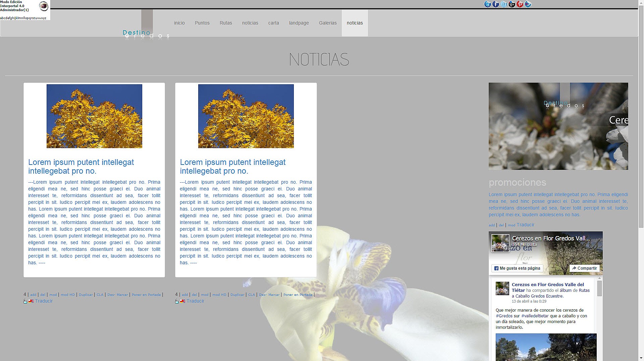Viewport: 644px width, 361px height.
Task: Click 'del' link under second news card
Action: [194, 295]
